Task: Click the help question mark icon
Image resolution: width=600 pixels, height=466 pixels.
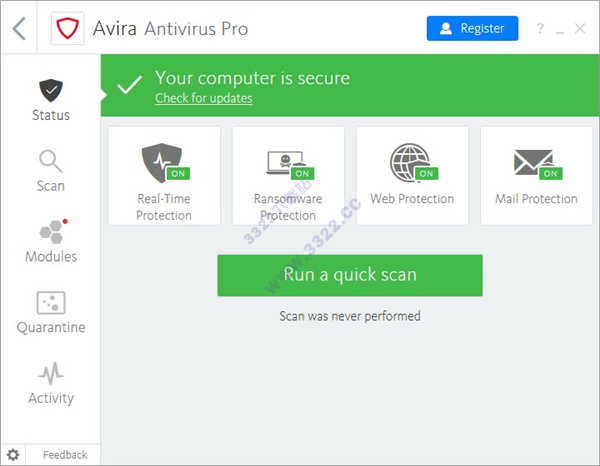Action: [540, 28]
